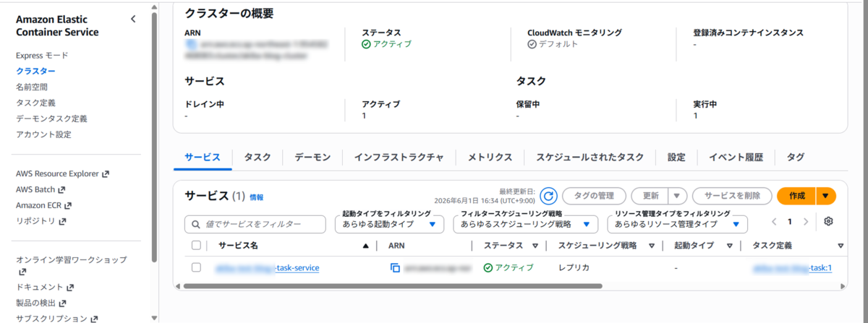Click the アクティブ status in service row
Image resolution: width=868 pixels, height=323 pixels.
(509, 268)
